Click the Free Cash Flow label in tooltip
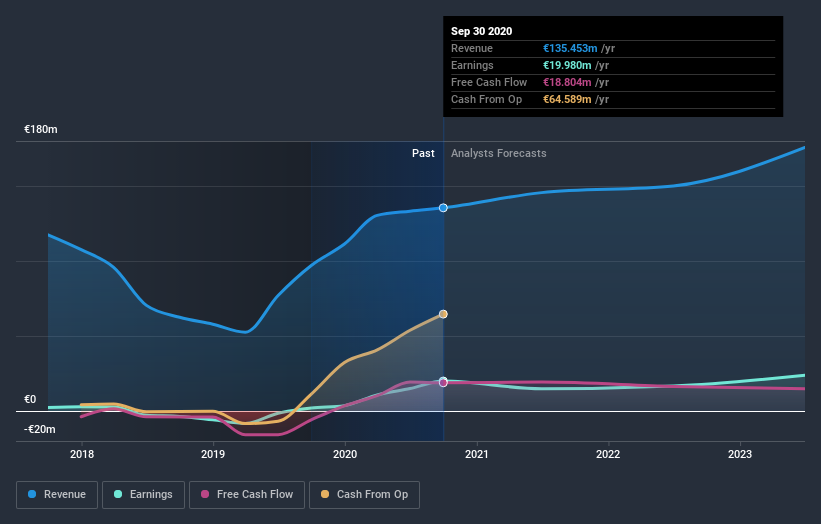This screenshot has width=821, height=524. pyautogui.click(x=489, y=82)
